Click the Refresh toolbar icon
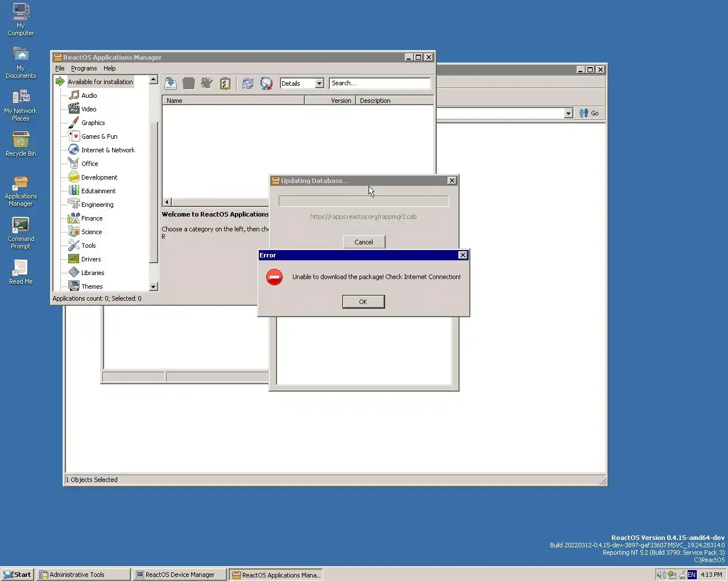This screenshot has width=728, height=582. coord(248,84)
